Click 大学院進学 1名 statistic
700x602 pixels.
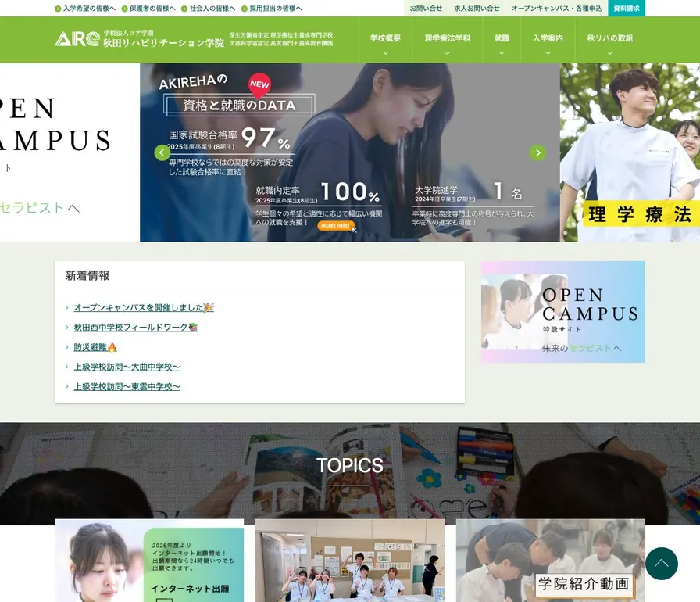coord(473,203)
